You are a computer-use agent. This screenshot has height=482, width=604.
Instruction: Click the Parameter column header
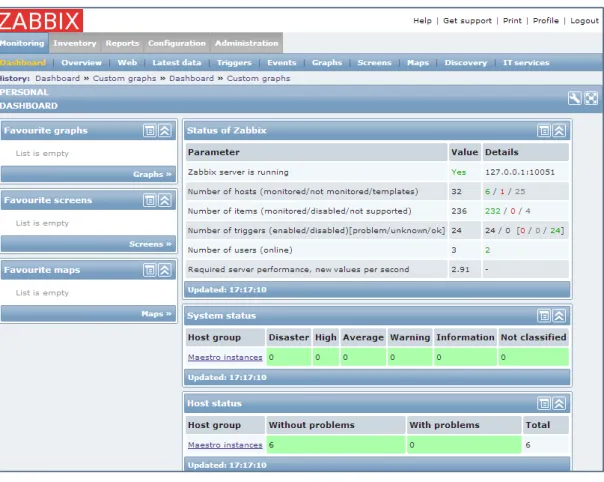pos(316,152)
